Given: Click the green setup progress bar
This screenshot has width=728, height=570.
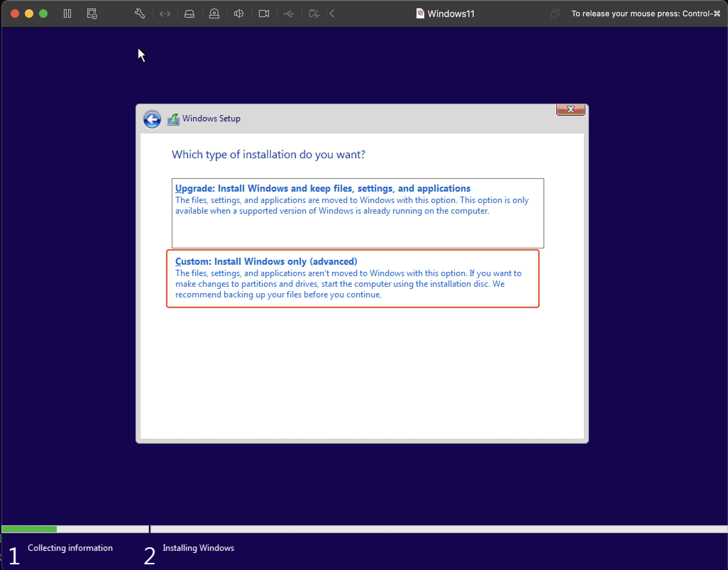Looking at the screenshot, I should [x=29, y=529].
